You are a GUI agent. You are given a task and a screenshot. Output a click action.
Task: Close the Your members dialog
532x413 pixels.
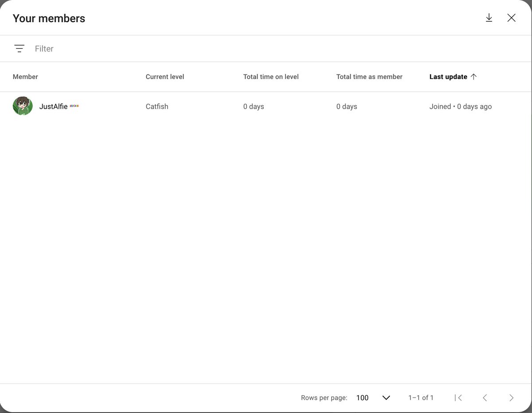pyautogui.click(x=512, y=18)
